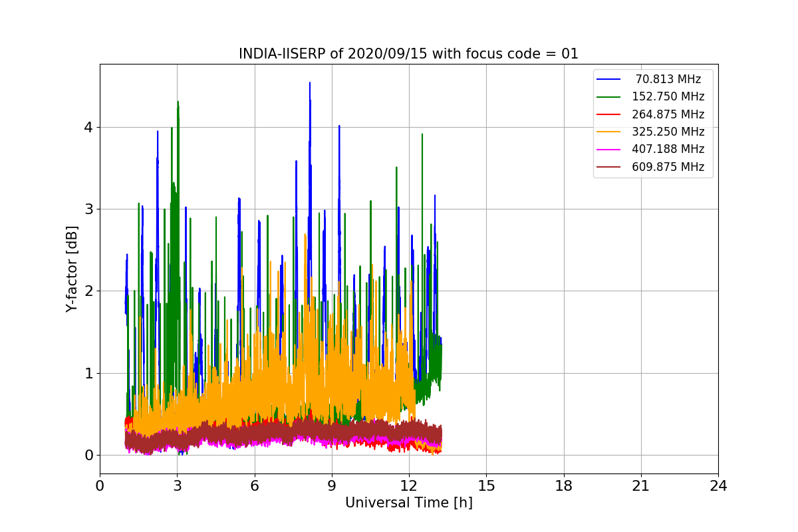Click y-axis tick label 3

pos(88,209)
